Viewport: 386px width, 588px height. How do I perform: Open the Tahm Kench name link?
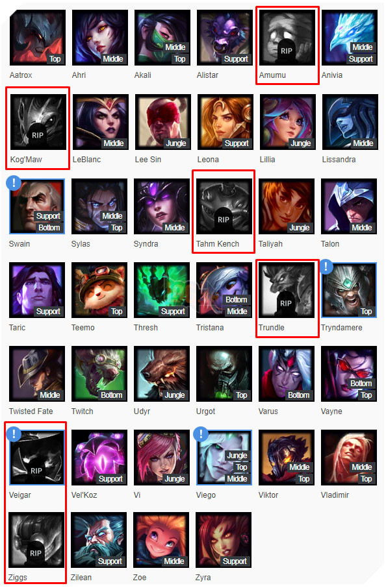click(218, 244)
